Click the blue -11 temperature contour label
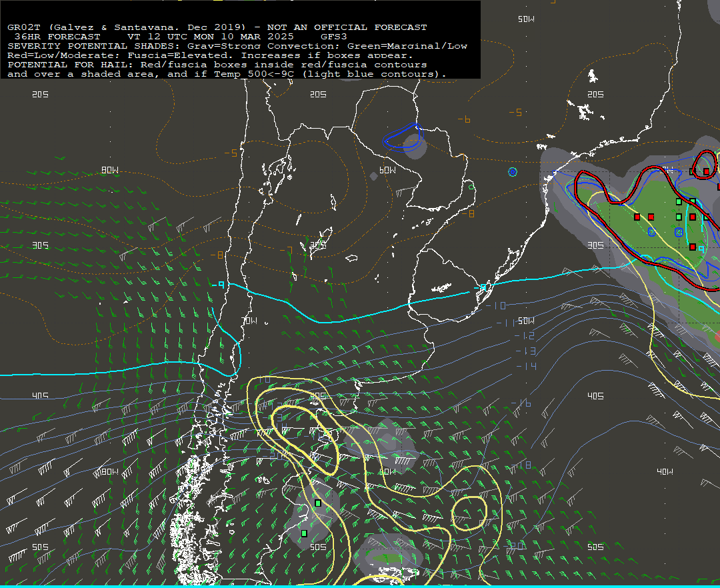Image resolution: width=720 pixels, height=588 pixels. point(505,323)
